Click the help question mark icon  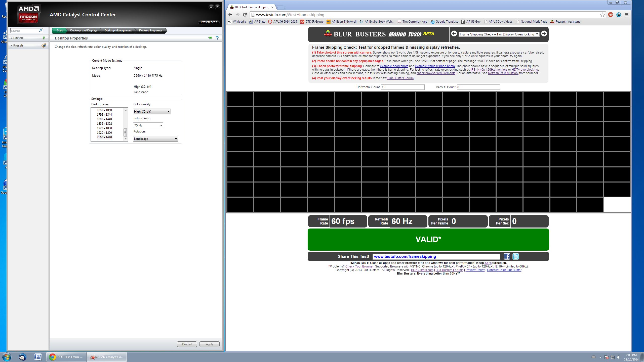pos(217,38)
